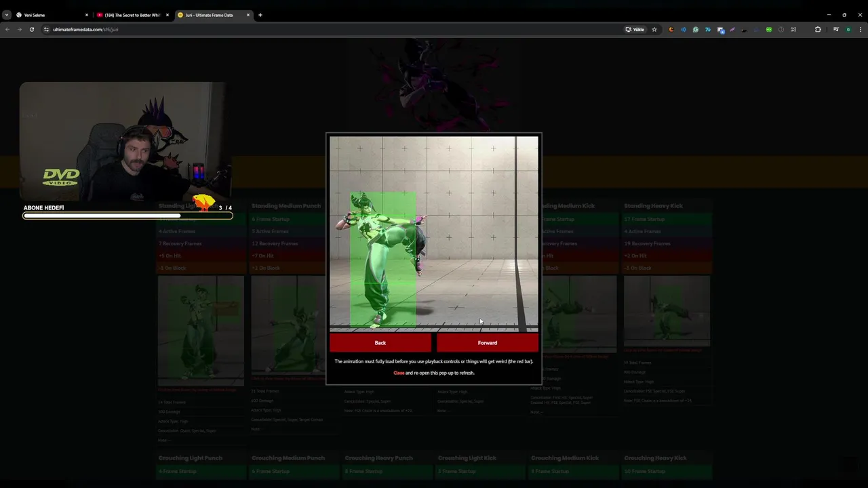Click the red Close link in pop-up
Image resolution: width=868 pixels, height=488 pixels.
coord(399,373)
